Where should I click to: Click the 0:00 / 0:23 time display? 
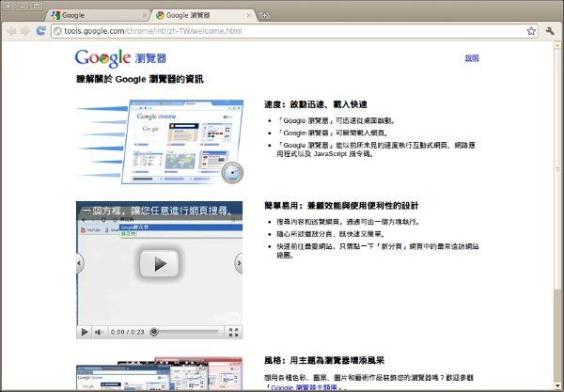tap(127, 332)
